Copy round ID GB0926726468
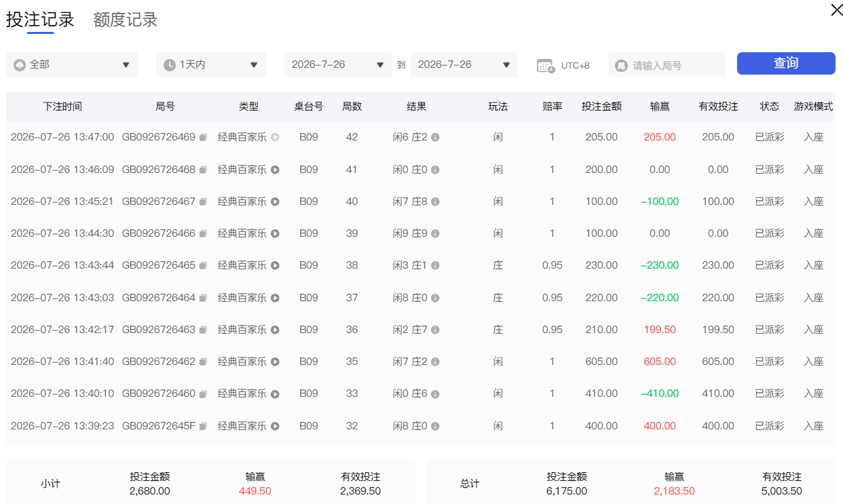843x504 pixels. 202,170
